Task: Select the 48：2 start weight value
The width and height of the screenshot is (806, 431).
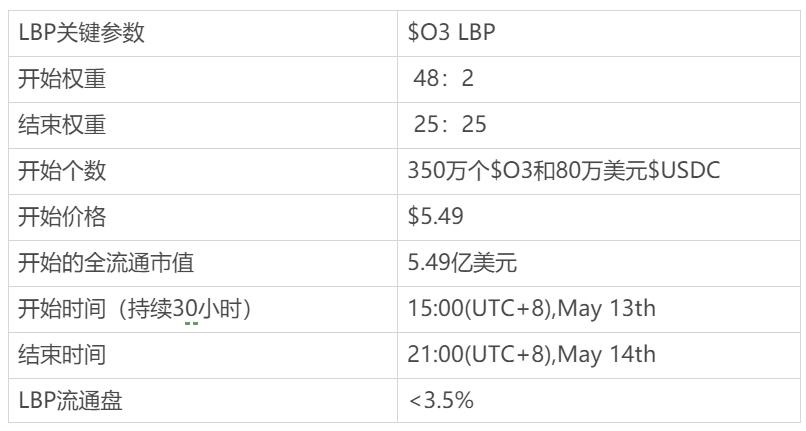Action: 444,79
